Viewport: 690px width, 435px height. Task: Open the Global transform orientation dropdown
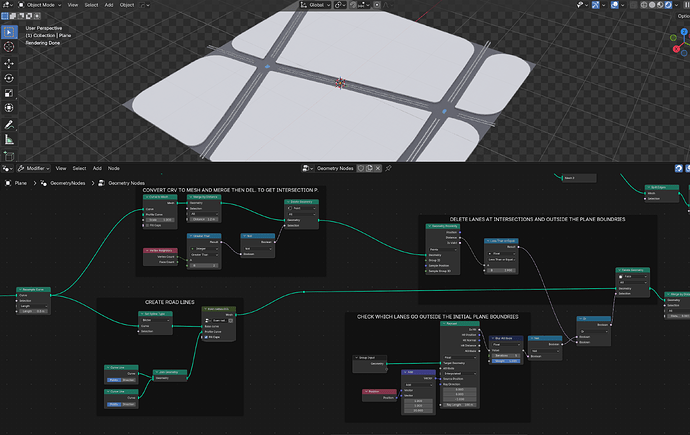pyautogui.click(x=316, y=5)
